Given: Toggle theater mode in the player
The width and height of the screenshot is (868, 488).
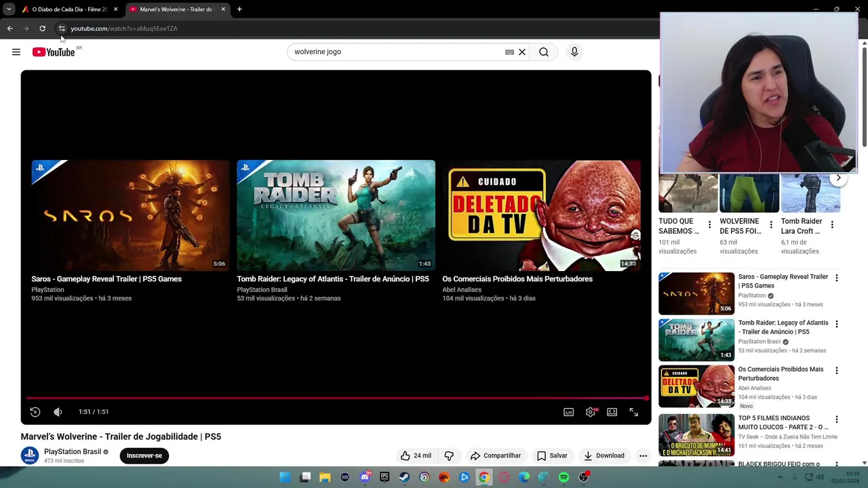Looking at the screenshot, I should coord(612,411).
